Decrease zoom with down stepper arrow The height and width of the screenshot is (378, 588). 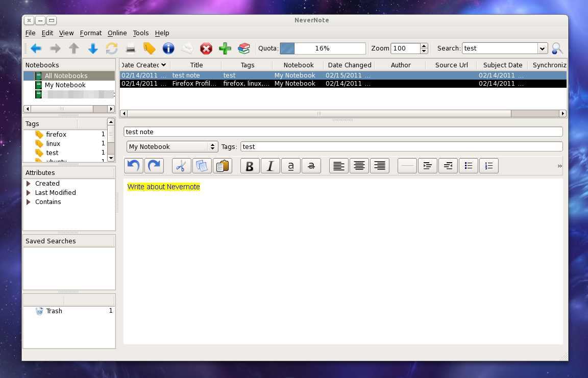(x=424, y=51)
